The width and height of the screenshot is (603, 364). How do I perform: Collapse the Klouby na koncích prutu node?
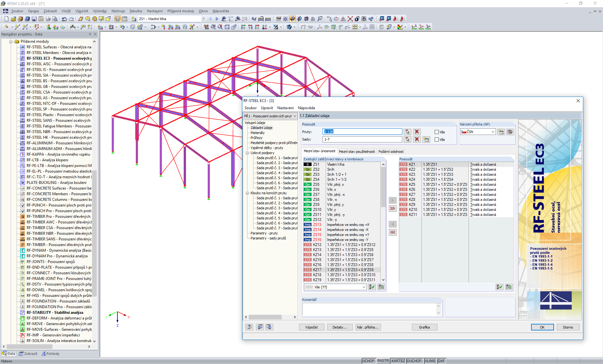tap(247, 193)
